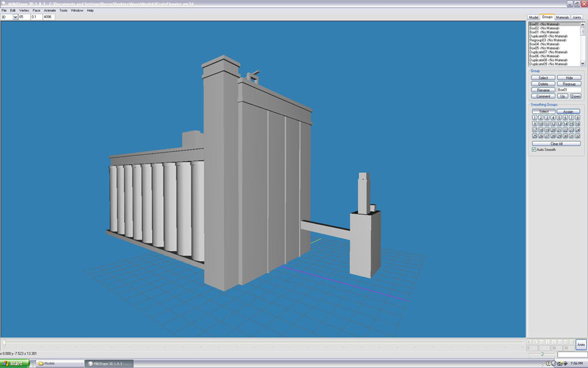Toggle the Auto Smooth checkbox
Image resolution: width=588 pixels, height=368 pixels.
point(534,150)
